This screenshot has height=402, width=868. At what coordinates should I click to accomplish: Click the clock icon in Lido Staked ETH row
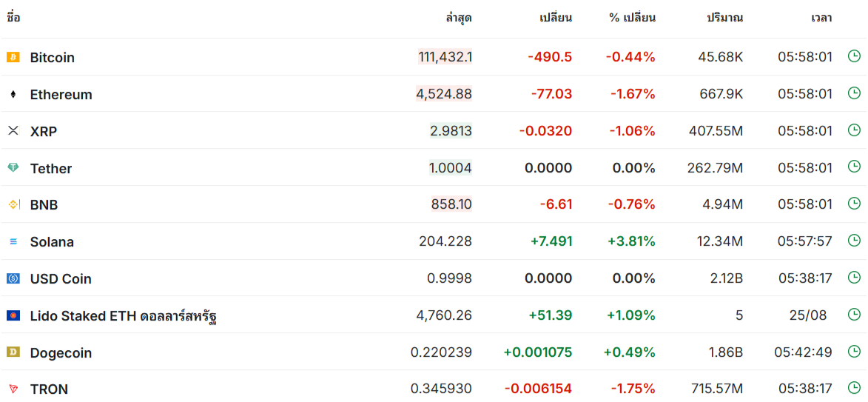point(854,314)
